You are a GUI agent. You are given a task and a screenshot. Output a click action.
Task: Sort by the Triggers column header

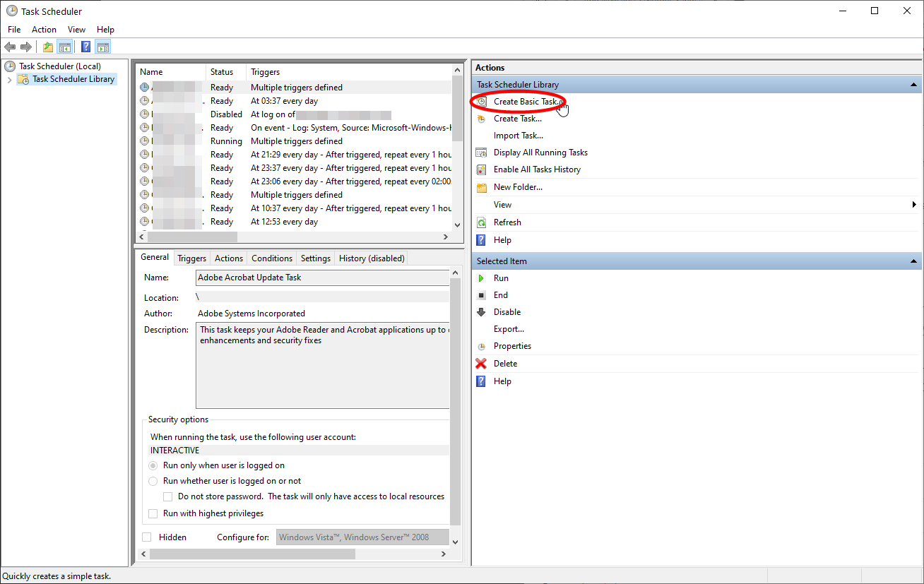point(349,72)
